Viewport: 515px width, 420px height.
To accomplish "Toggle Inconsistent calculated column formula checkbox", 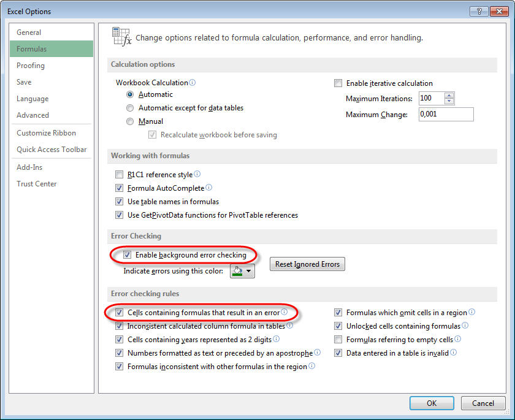I will pyautogui.click(x=119, y=326).
